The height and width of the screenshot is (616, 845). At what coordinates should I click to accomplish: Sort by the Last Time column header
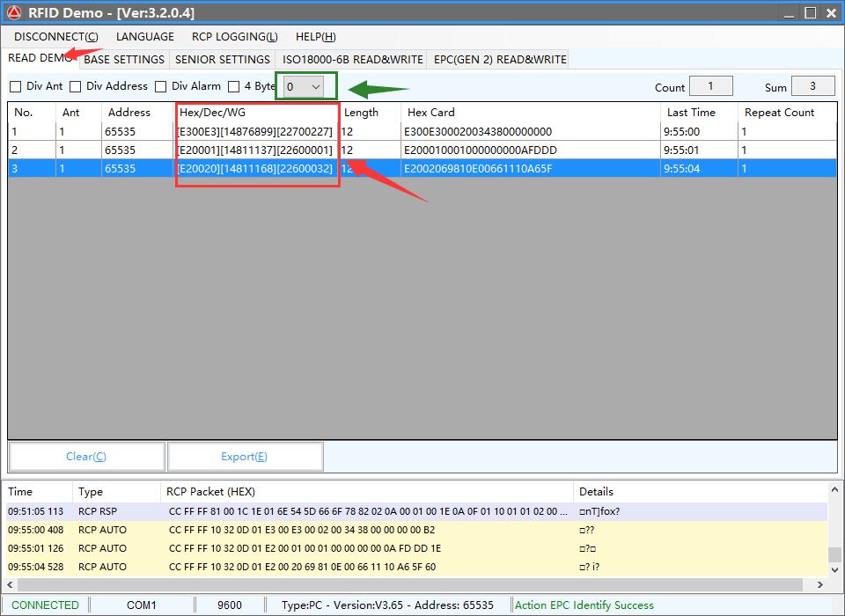691,113
